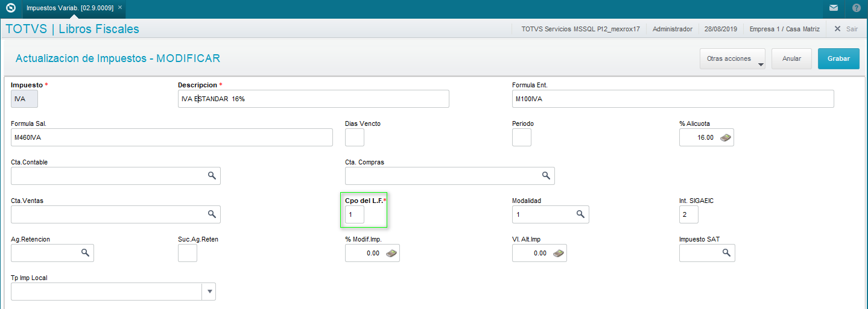The image size is (868, 309).
Task: Click the 'TOTVS | Libros Fiscales' title
Action: click(x=72, y=28)
